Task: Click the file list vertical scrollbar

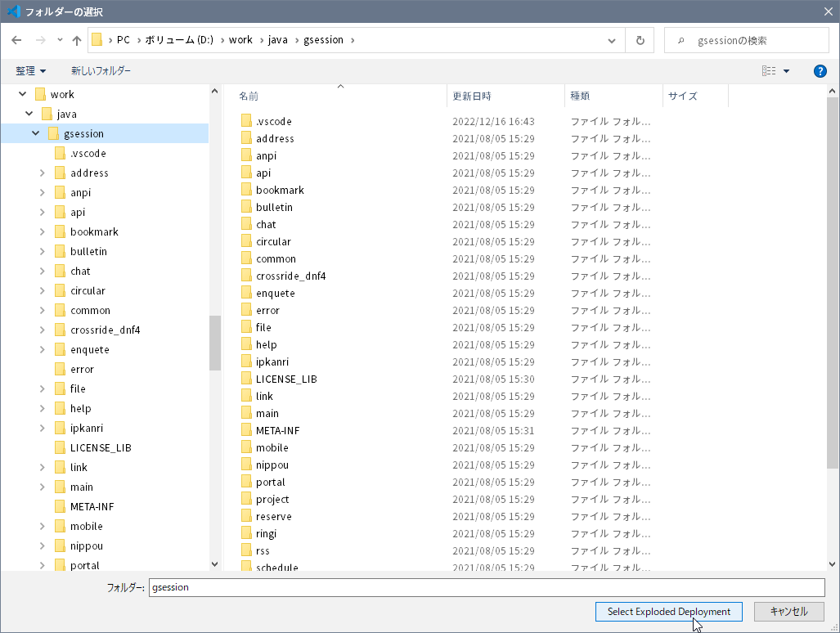Action: (x=833, y=286)
